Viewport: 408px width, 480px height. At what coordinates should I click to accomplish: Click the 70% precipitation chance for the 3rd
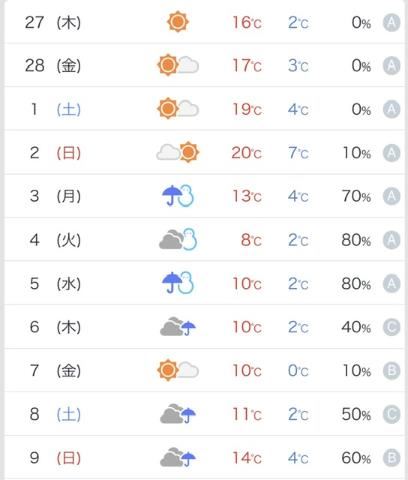(x=356, y=196)
